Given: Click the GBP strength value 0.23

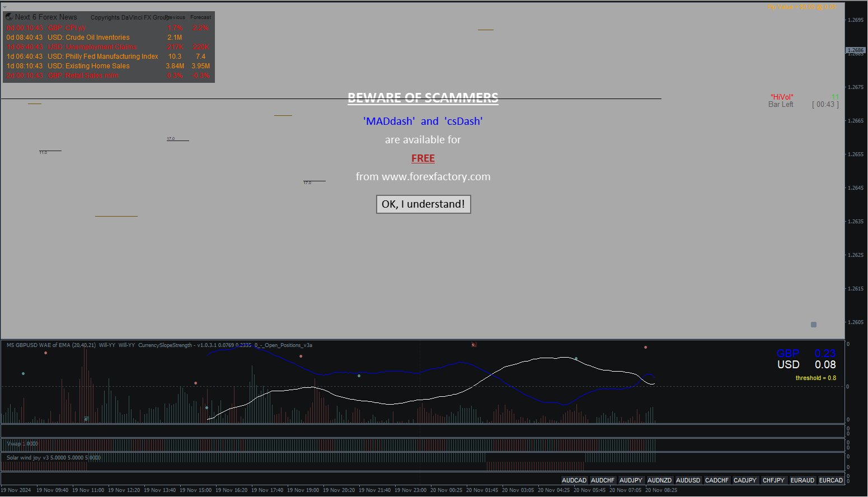Looking at the screenshot, I should pyautogui.click(x=825, y=353).
